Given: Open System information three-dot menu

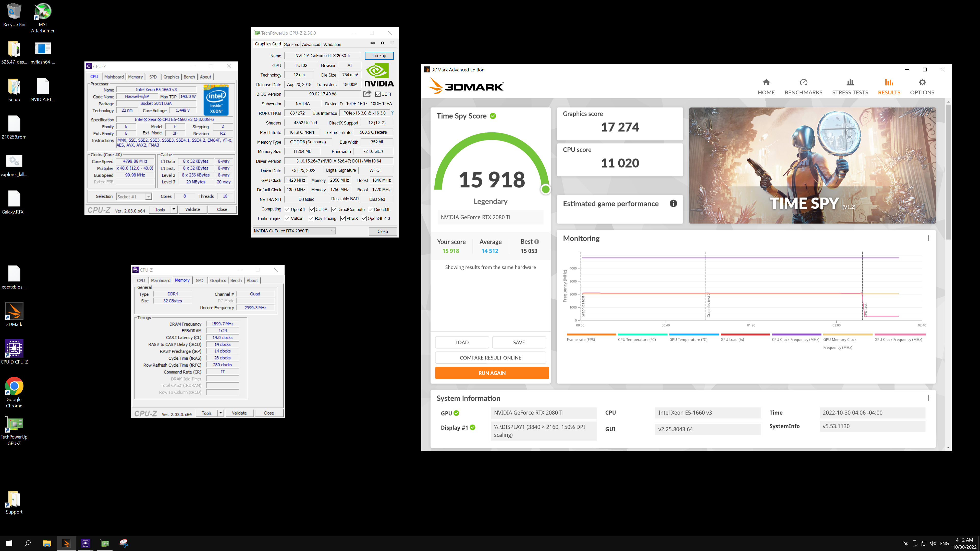Looking at the screenshot, I should (928, 398).
